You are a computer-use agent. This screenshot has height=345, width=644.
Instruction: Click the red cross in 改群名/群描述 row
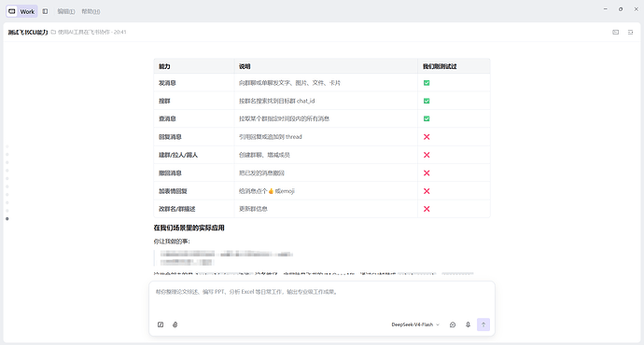pyautogui.click(x=427, y=209)
